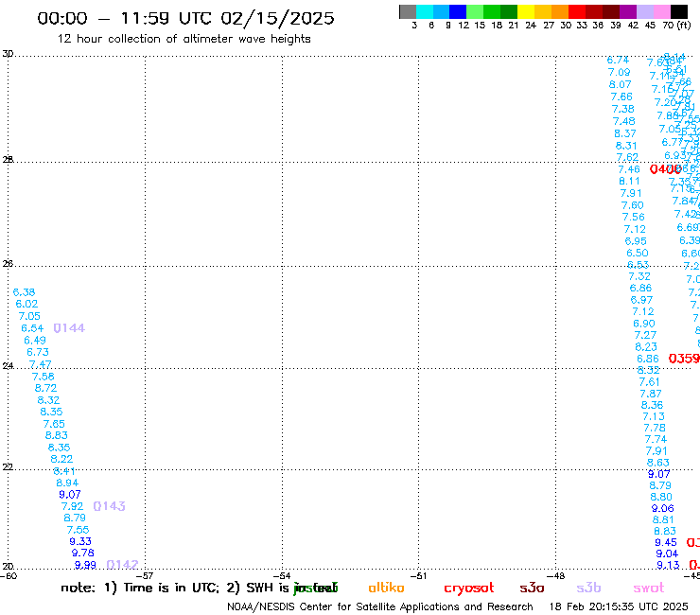Image resolution: width=700 pixels, height=615 pixels.
Task: Click the wave height value 7.60
Action: 633,205
